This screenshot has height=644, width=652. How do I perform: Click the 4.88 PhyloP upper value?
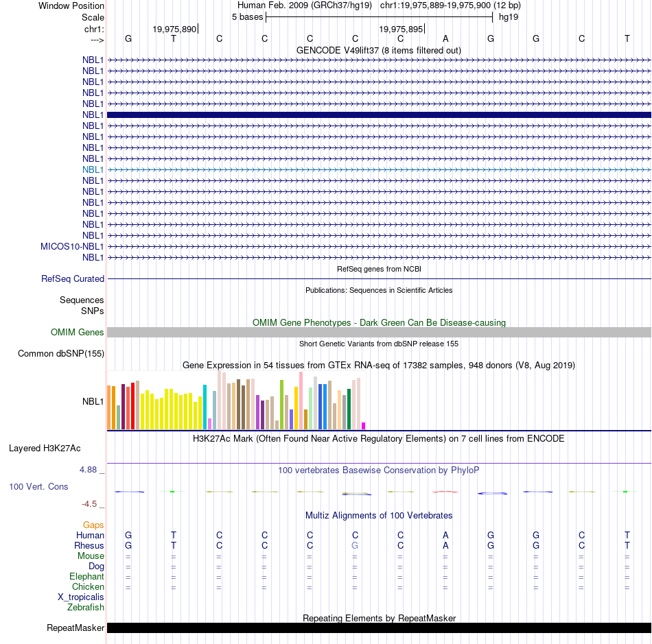tap(88, 470)
